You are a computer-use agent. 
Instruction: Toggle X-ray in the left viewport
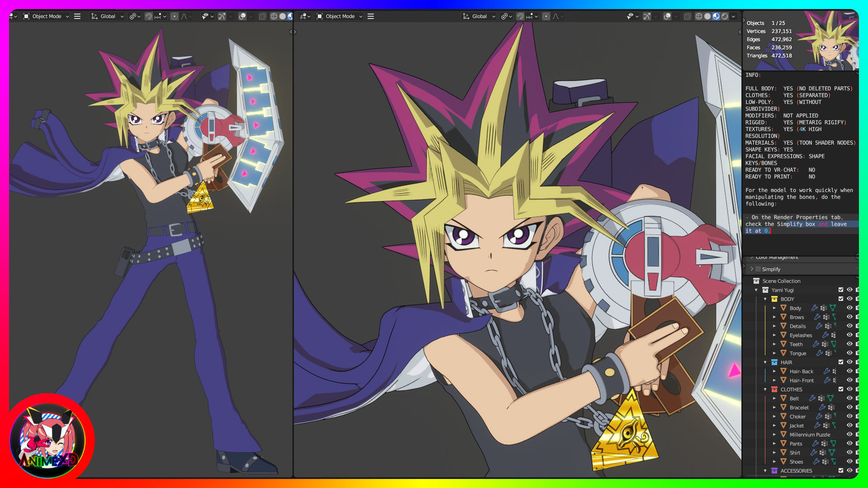(262, 16)
